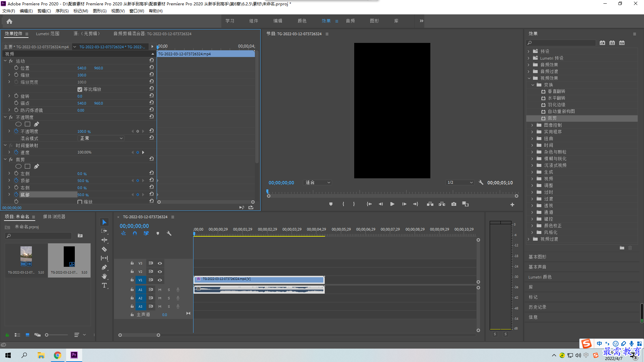Image resolution: width=644 pixels, height=362 pixels.
Task: Click Lift button in program monitor
Action: coord(430,204)
